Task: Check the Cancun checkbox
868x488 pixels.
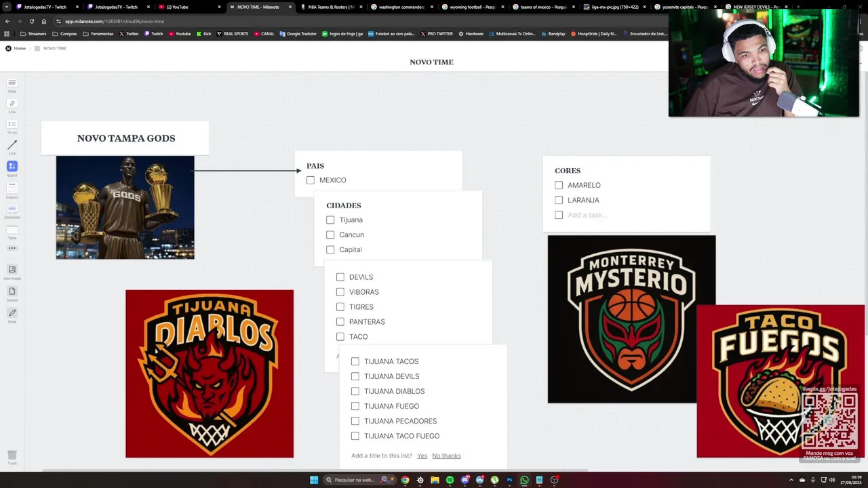Action: [330, 235]
